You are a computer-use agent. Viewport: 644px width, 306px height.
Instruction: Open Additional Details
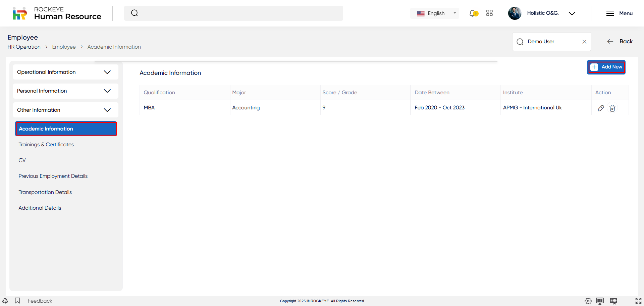(40, 208)
